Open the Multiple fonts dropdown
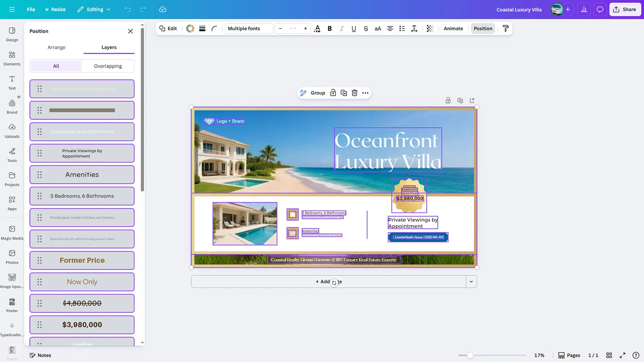 249,29
